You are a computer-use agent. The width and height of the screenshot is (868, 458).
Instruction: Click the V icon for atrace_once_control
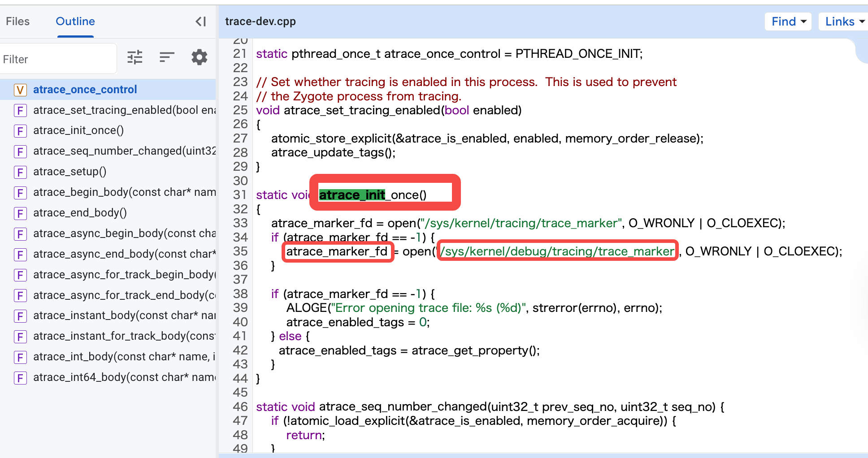(20, 90)
